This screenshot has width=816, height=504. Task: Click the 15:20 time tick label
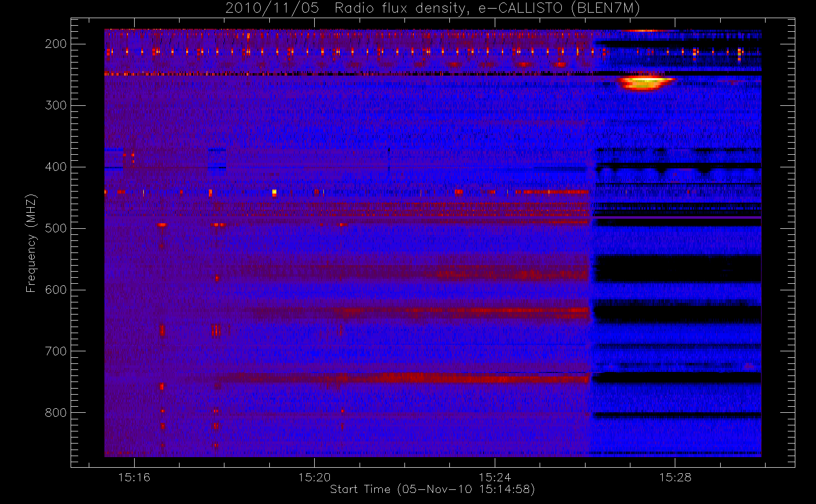point(314,477)
